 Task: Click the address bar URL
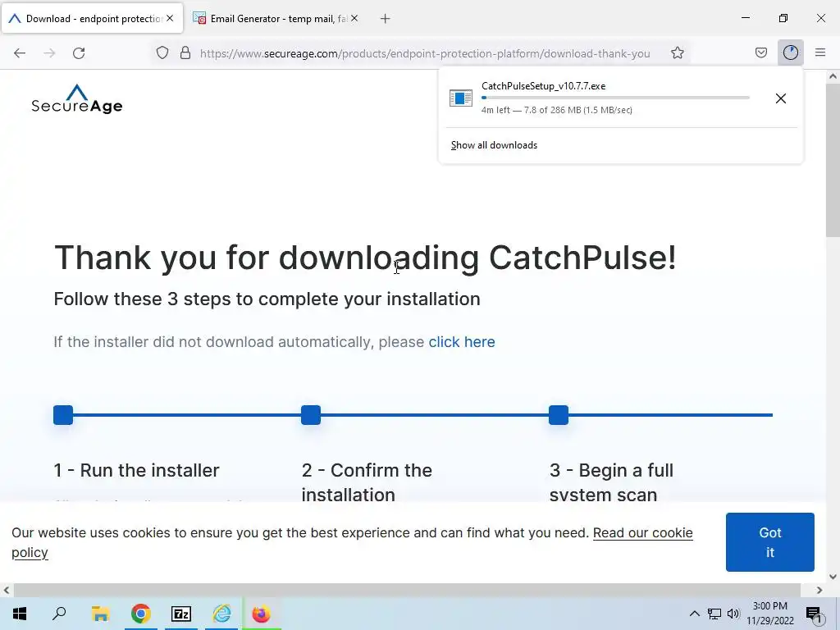(425, 53)
